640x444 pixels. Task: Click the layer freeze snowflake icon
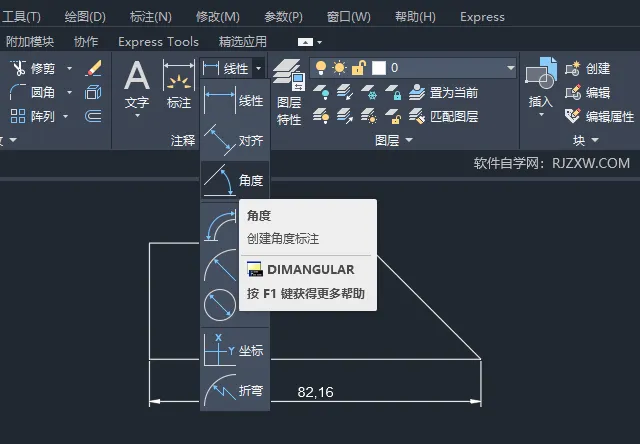click(369, 92)
